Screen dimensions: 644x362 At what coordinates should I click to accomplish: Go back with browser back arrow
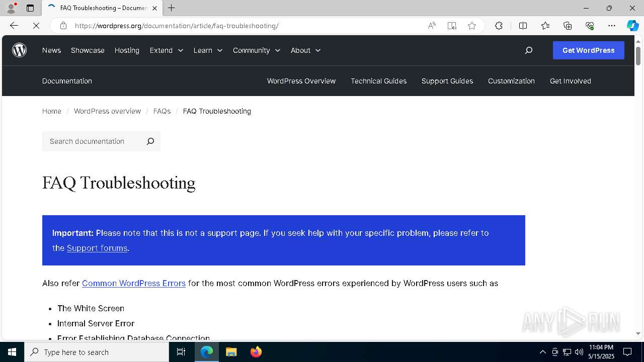(14, 26)
